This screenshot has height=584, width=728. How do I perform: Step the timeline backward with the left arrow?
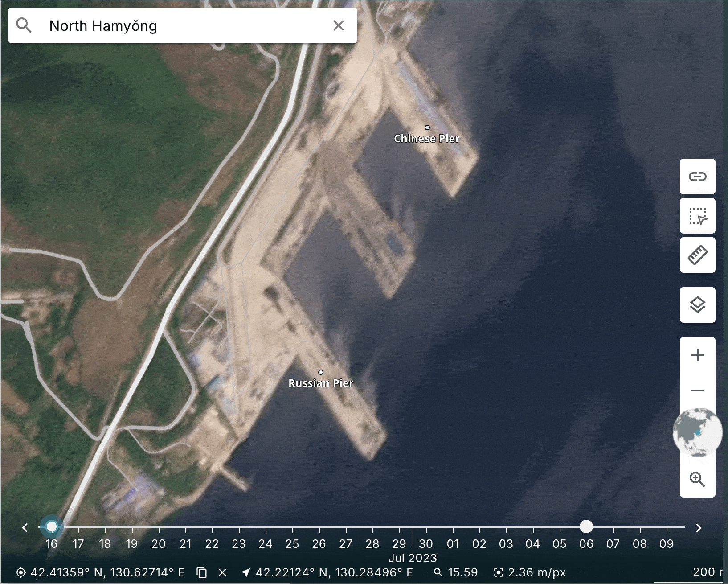[x=25, y=528]
